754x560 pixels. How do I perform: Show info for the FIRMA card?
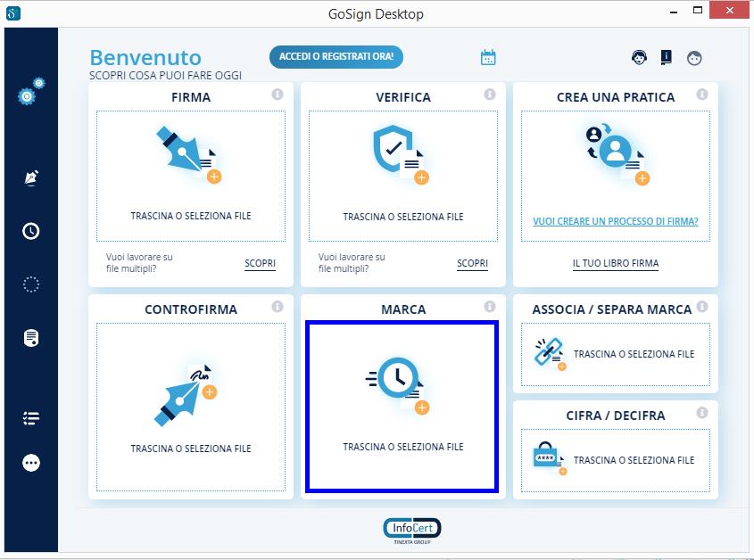coord(278,95)
